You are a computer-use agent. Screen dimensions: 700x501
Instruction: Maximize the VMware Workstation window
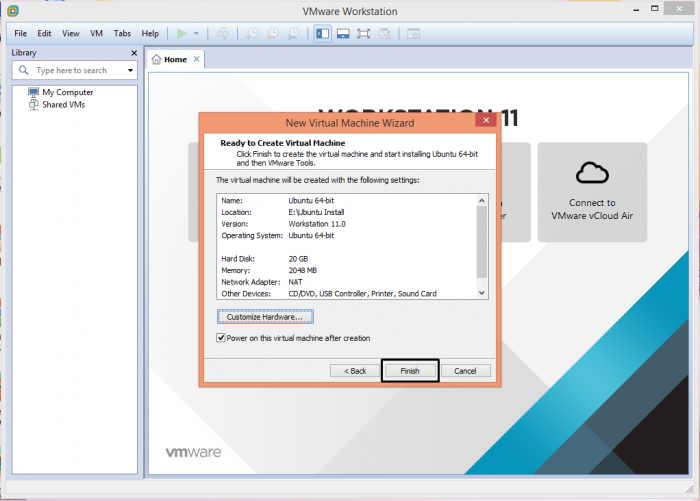[654, 8]
